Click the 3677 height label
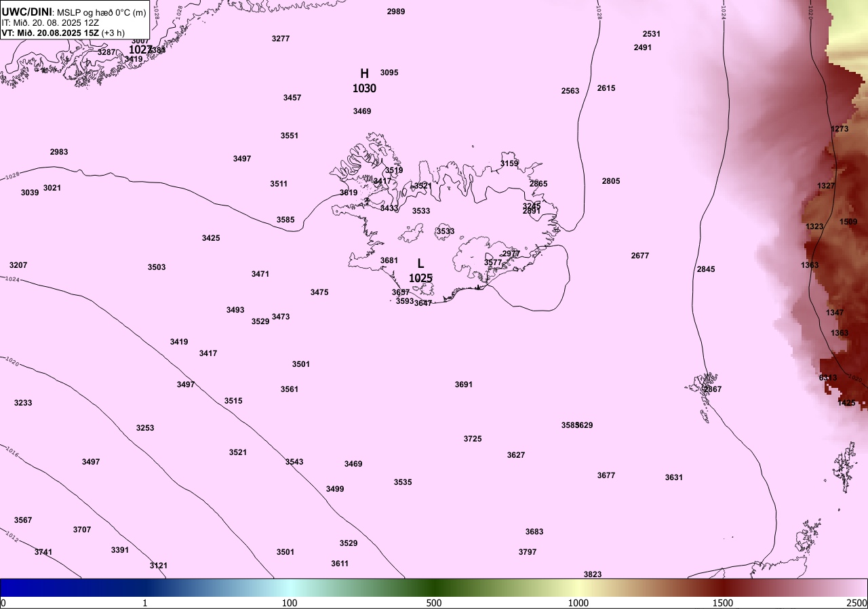The image size is (868, 609). point(606,475)
